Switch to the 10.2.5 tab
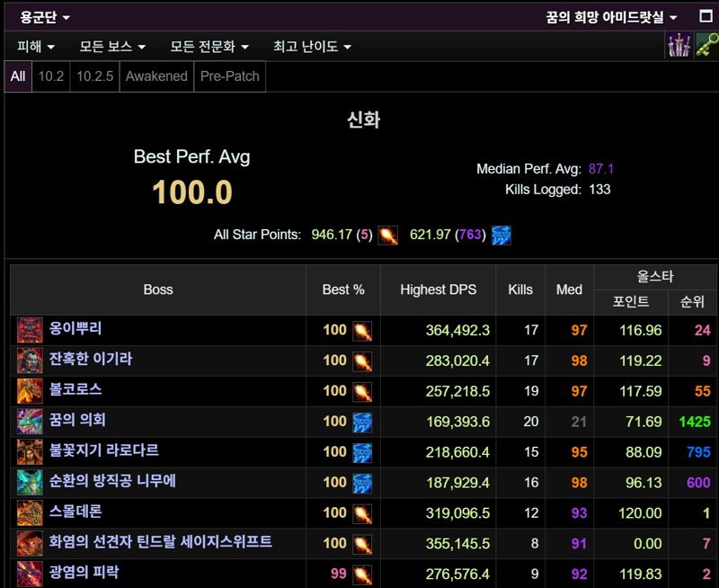 click(x=95, y=76)
